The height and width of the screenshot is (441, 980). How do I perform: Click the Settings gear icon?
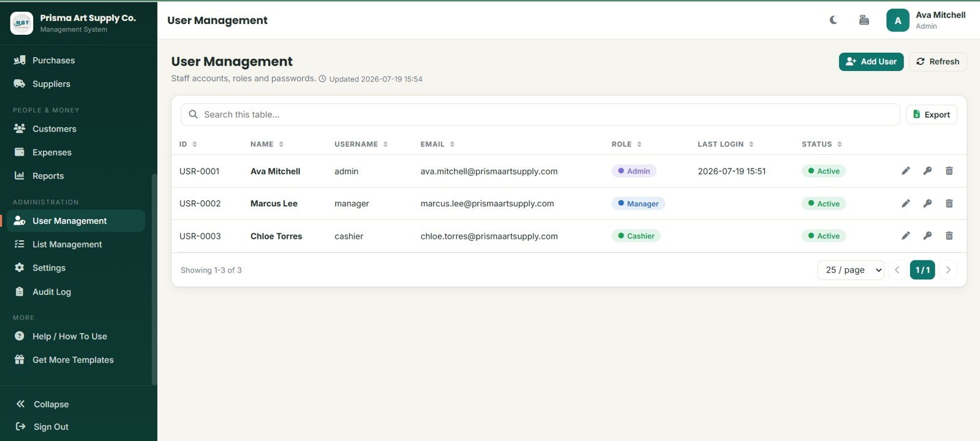click(20, 268)
